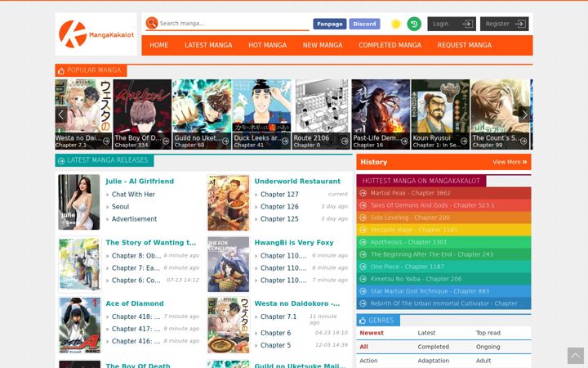588x368 pixels.
Task: Show previous popular manga with left arrow
Action: point(61,114)
